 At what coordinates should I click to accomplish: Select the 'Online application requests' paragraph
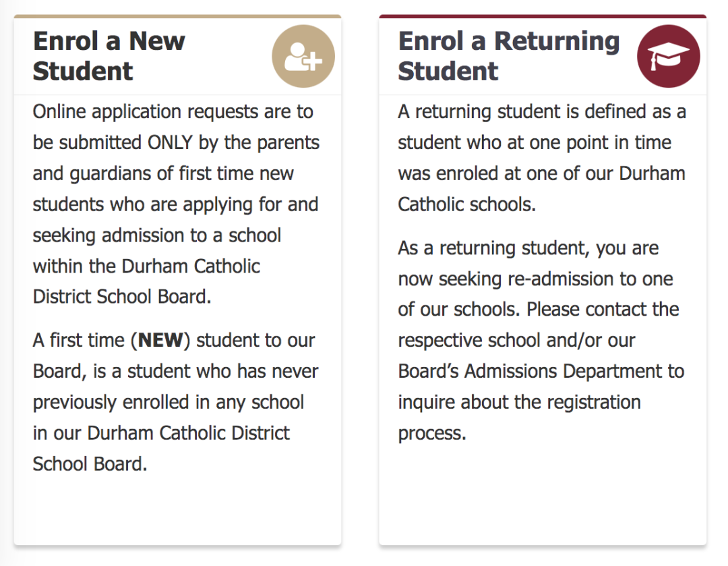(x=176, y=204)
